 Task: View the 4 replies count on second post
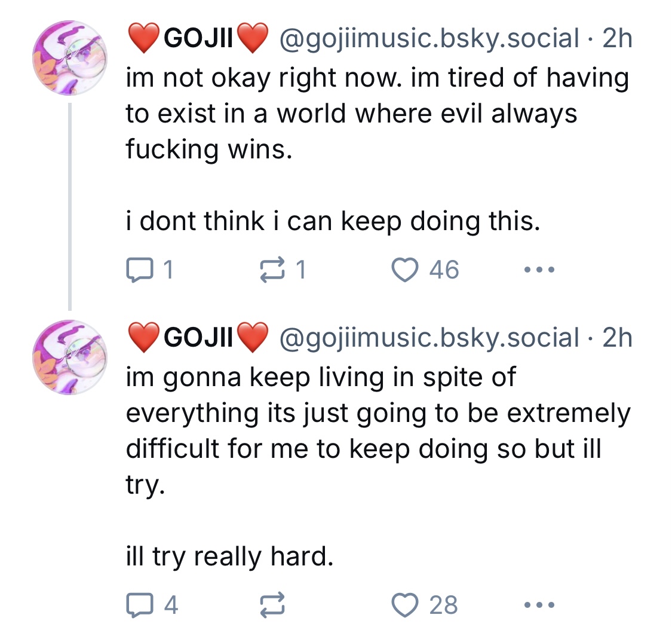(171, 605)
